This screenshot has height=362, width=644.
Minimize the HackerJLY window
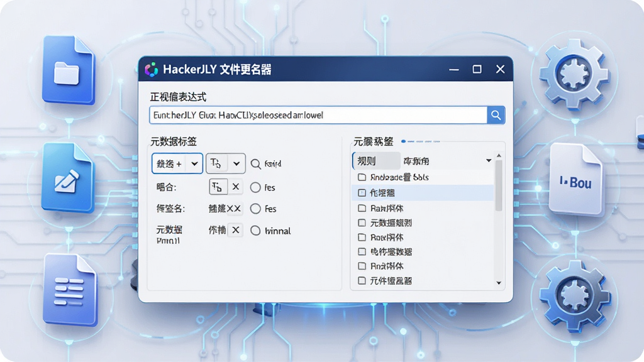454,69
